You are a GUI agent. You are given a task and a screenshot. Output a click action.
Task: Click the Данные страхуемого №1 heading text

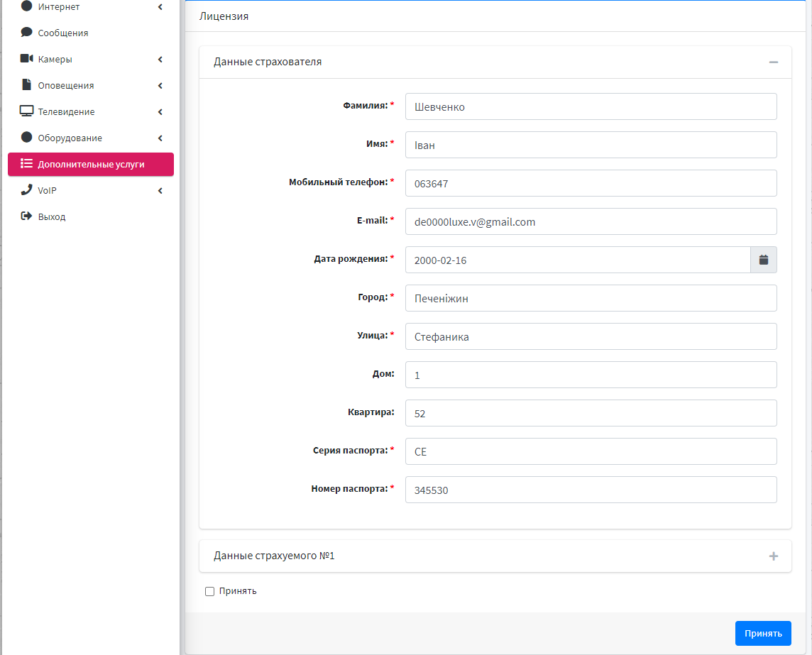[x=274, y=556]
